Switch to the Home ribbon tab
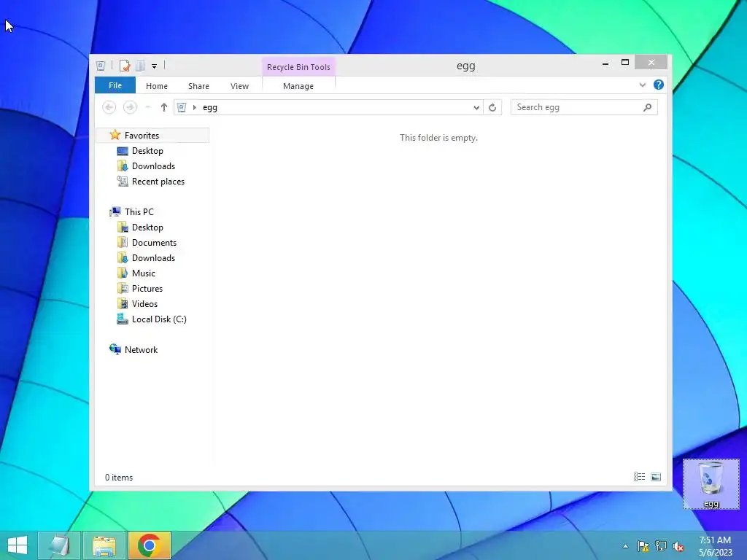747x560 pixels. click(157, 86)
